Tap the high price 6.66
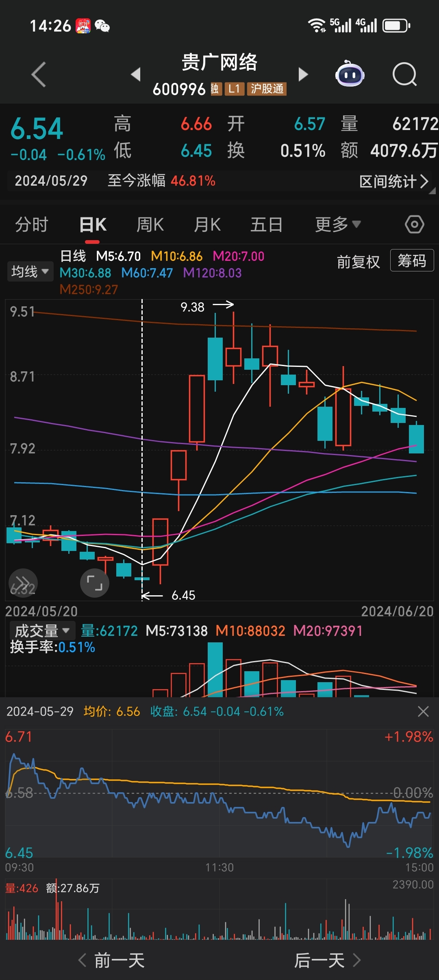This screenshot has width=439, height=980. pos(196,124)
